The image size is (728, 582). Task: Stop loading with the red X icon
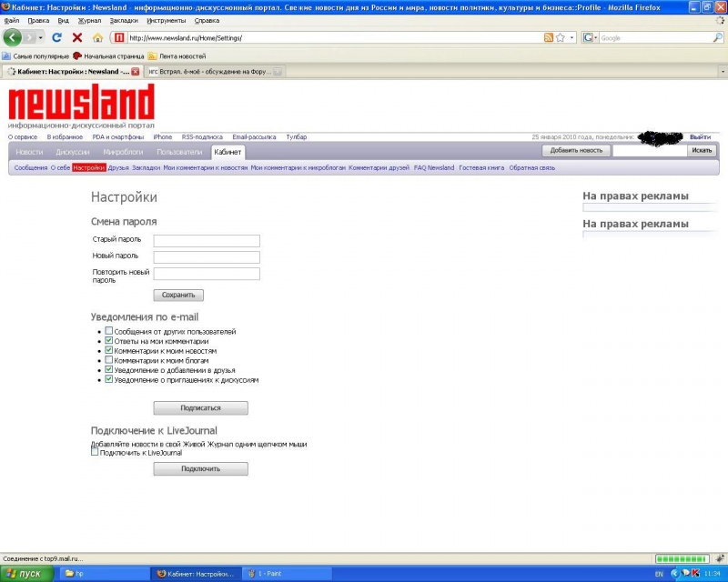77,37
